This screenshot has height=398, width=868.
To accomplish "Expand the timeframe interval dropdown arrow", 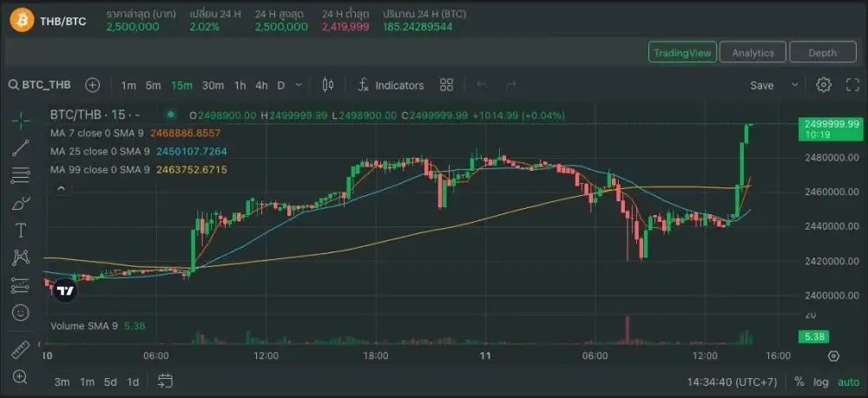I will coord(299,85).
